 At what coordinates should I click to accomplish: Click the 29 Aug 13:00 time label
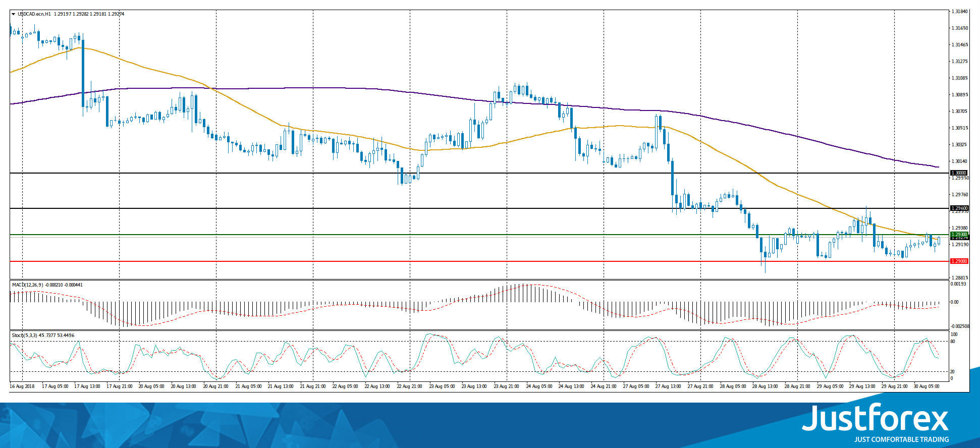(862, 386)
